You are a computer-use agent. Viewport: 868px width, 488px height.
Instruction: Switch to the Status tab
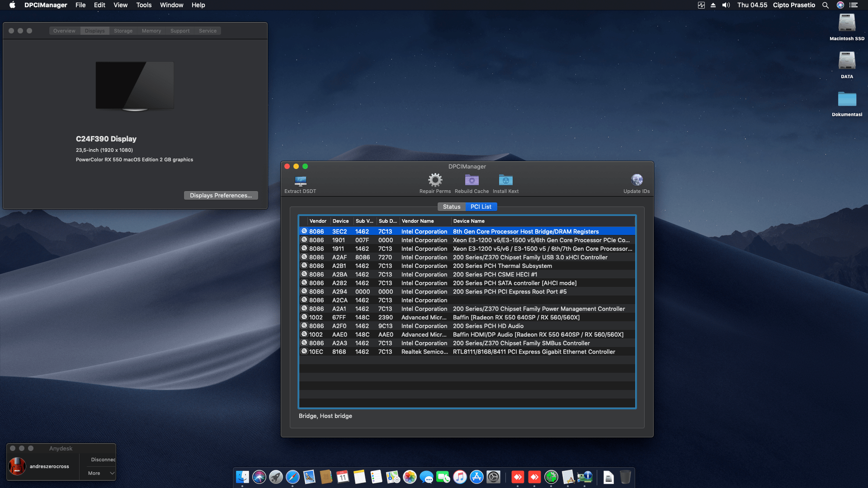click(x=451, y=206)
